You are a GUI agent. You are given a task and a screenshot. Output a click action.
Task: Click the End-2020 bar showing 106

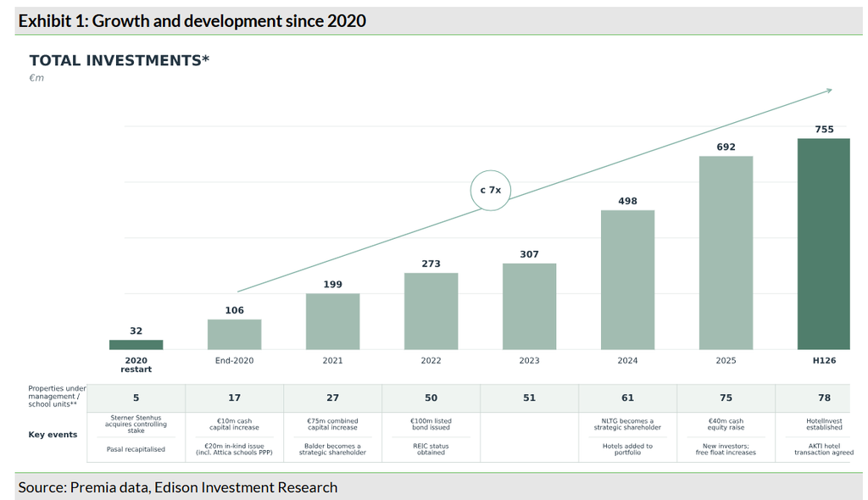point(235,335)
